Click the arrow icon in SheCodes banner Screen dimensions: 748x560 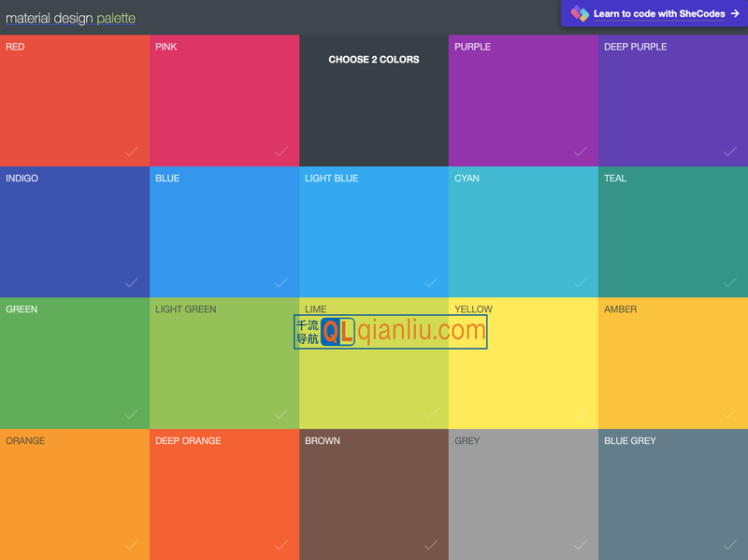click(x=735, y=14)
